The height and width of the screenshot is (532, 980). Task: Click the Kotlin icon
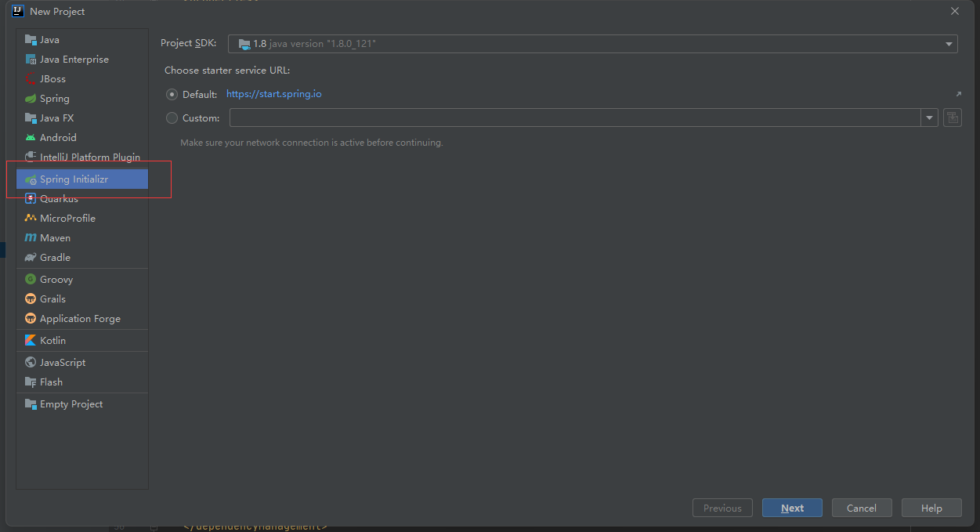(x=31, y=340)
